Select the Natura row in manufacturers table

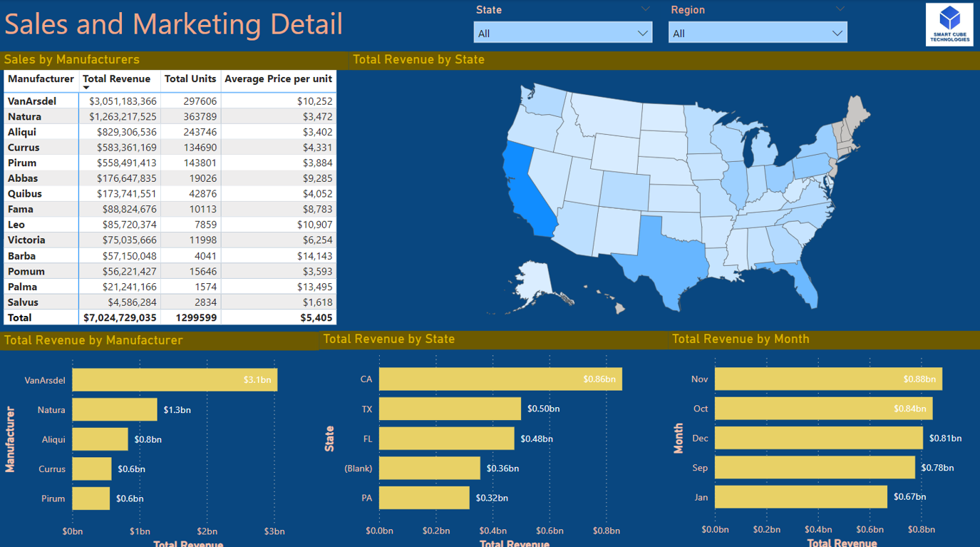point(25,117)
